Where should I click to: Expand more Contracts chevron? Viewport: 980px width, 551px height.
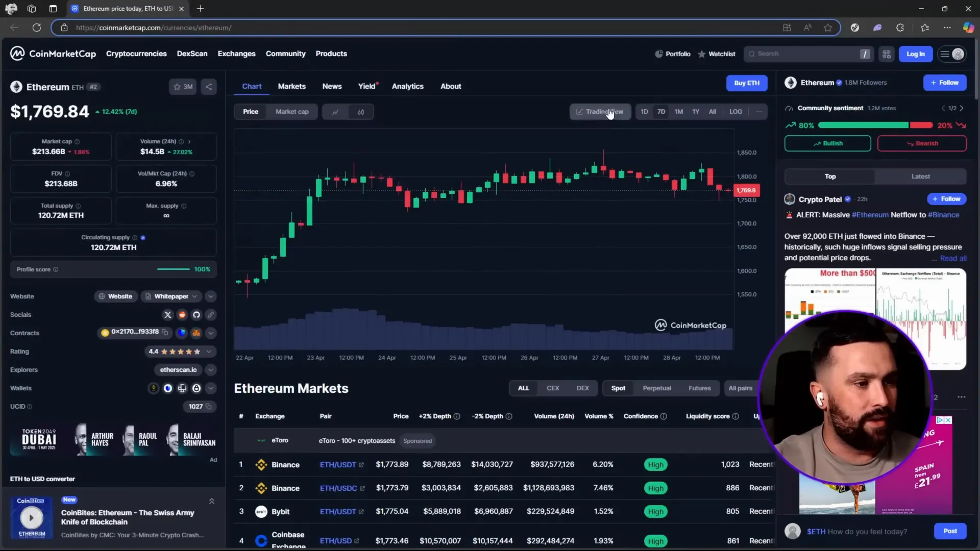211,333
